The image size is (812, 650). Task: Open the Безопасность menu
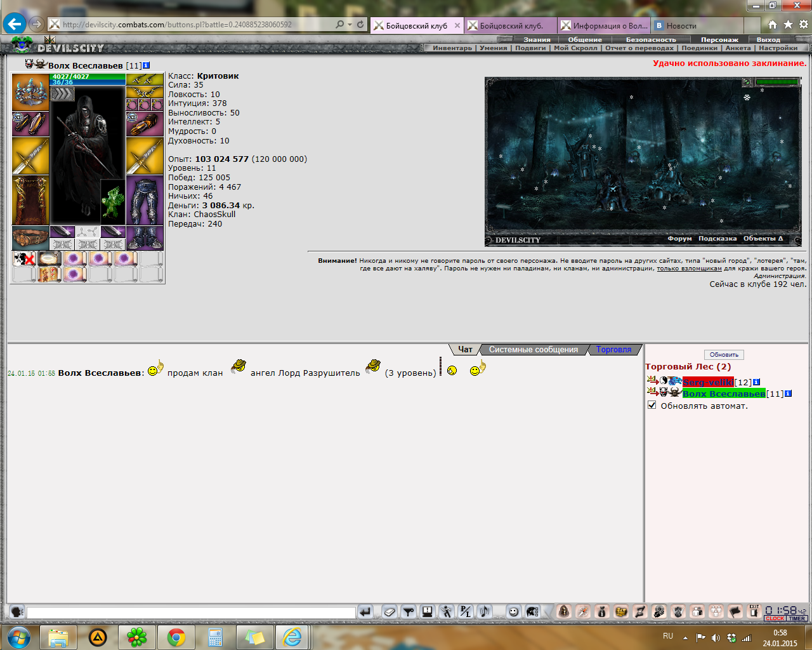pos(651,39)
